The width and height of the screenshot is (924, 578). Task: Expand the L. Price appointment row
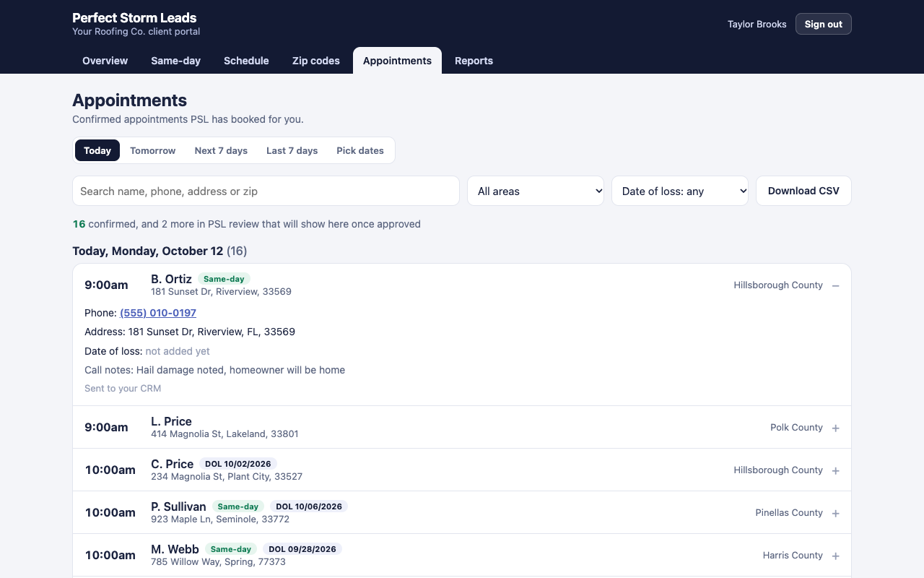[x=835, y=428]
